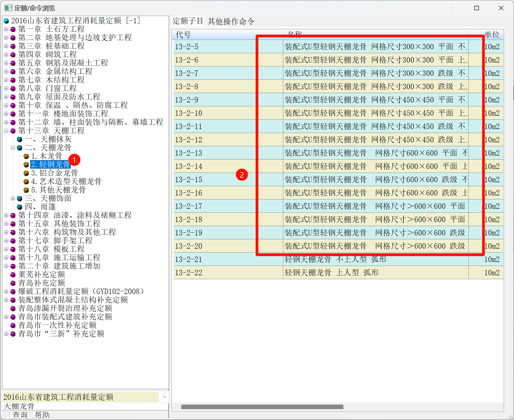The width and height of the screenshot is (514, 420).
Task: Click the yellow ball icon beside 3.铝合金龙骨
Action: [26, 173]
